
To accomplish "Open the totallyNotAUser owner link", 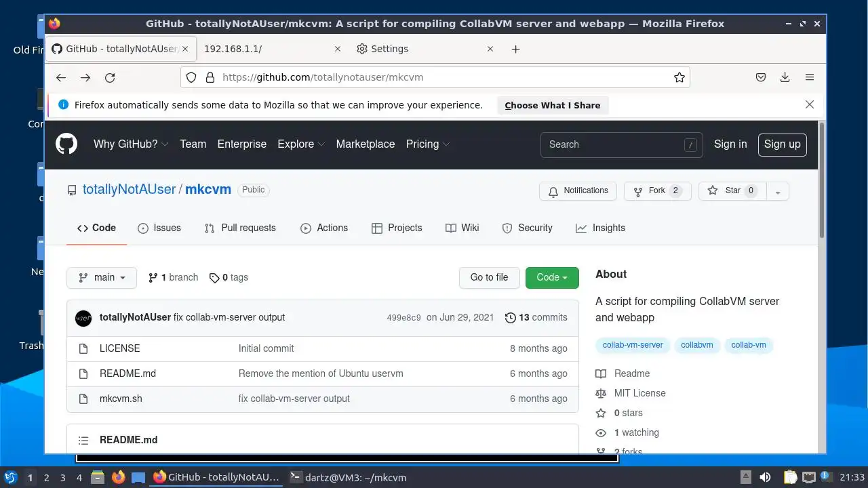I will pos(129,190).
